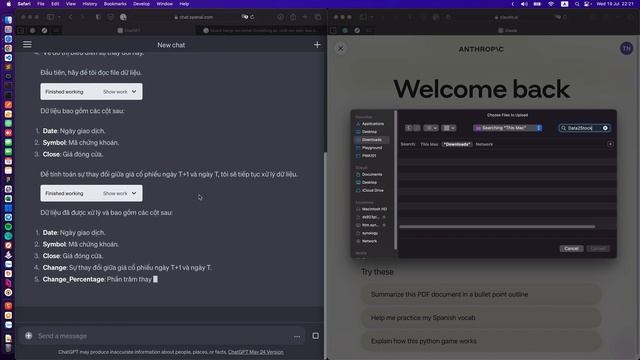This screenshot has height=360, width=640.
Task: Click the Wi-Fi icon in menu bar
Action: (551, 4)
